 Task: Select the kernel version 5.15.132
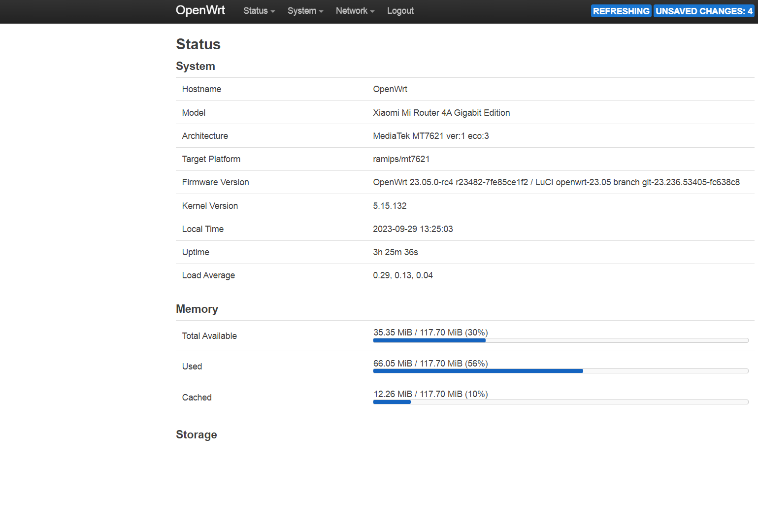click(390, 206)
